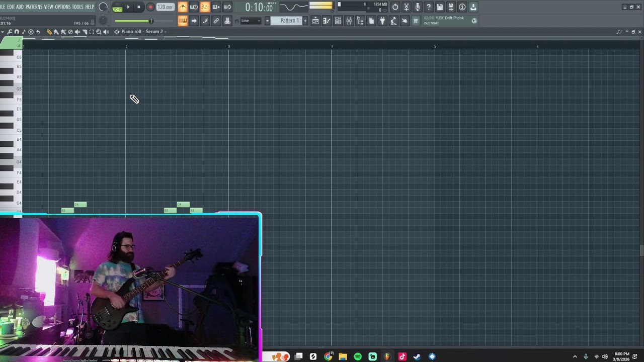This screenshot has height=362, width=644.
Task: Open the Playlist view
Action: [x=315, y=21]
